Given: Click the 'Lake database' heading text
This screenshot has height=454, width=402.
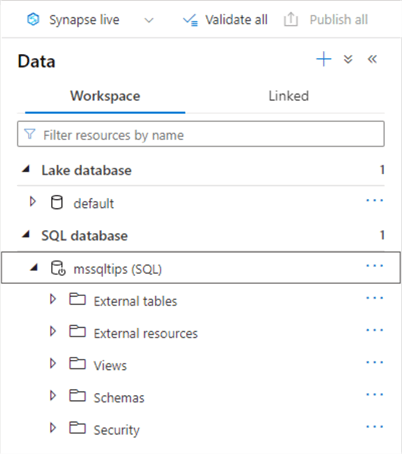Looking at the screenshot, I should [87, 170].
